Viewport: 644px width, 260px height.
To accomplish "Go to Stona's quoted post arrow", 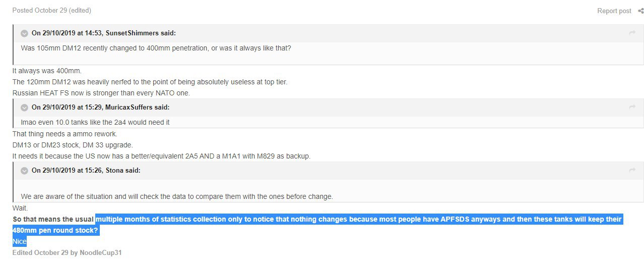I will click(632, 171).
